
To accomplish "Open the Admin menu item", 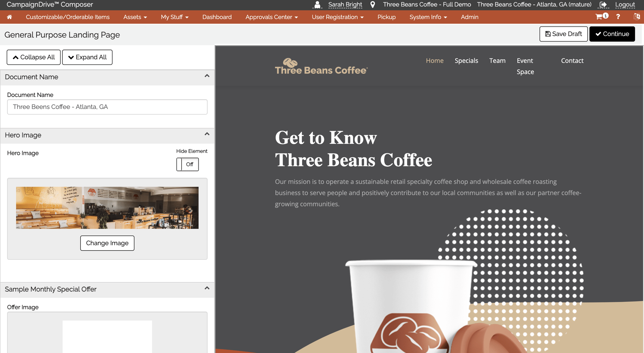I will [x=469, y=17].
